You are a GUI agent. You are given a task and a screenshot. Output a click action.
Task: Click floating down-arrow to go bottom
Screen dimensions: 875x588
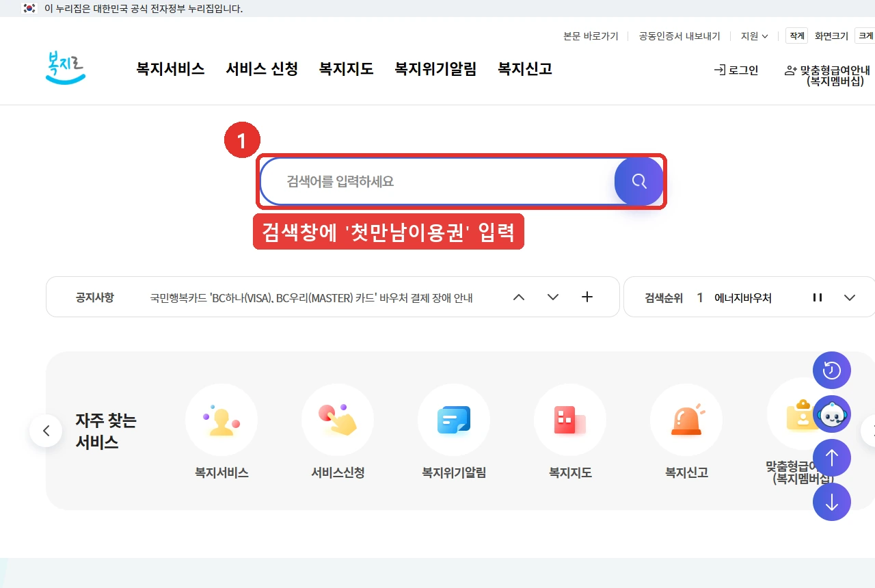click(832, 502)
